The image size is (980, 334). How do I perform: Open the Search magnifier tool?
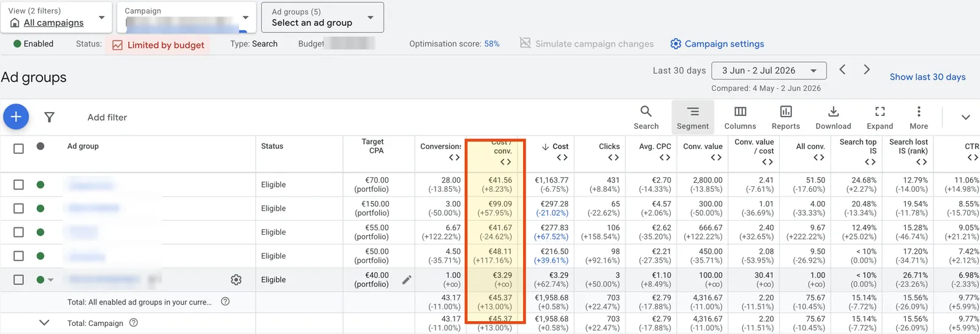pos(646,117)
